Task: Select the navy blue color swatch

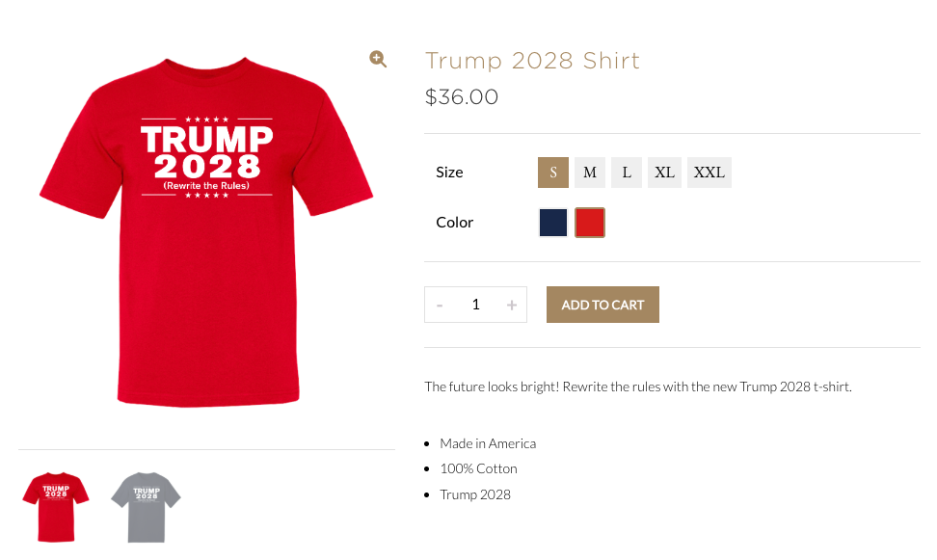Action: [x=553, y=223]
